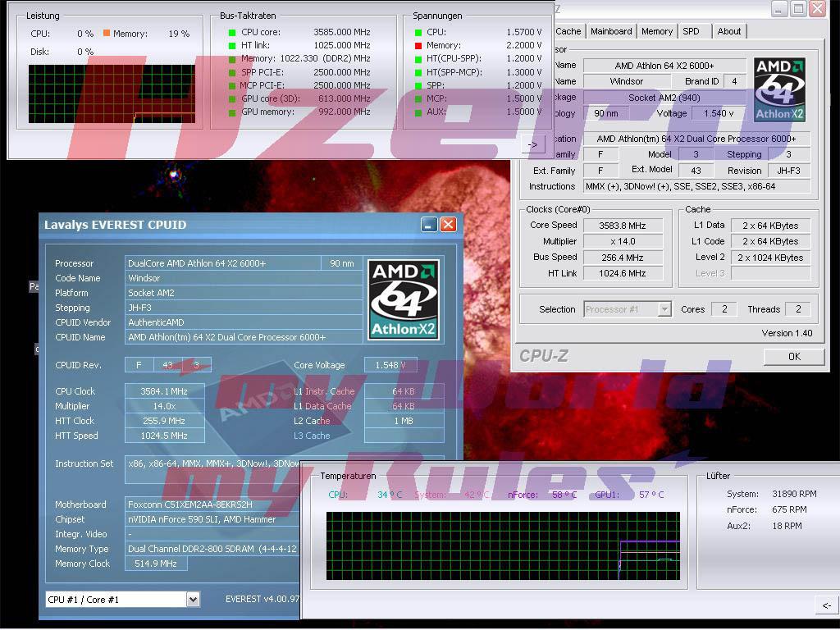The width and height of the screenshot is (840, 630).
Task: Click the Level 2 cache value "2 x 1024 KBytes"
Action: pyautogui.click(x=771, y=258)
